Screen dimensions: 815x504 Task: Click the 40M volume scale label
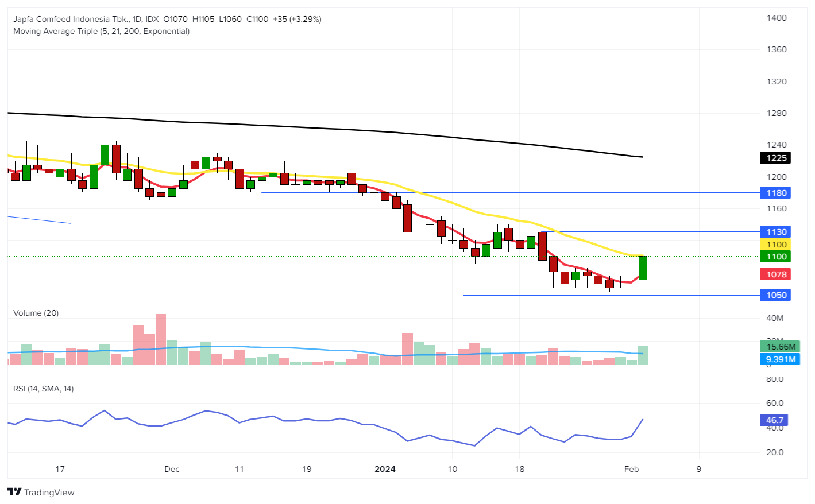[x=775, y=318]
